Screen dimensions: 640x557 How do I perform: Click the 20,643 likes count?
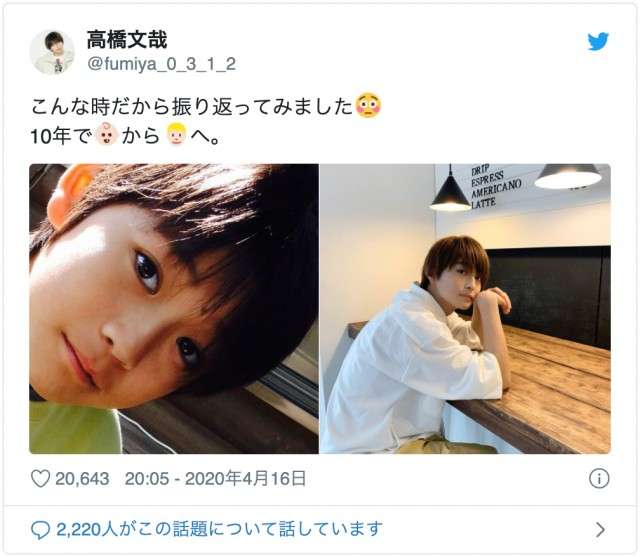click(x=82, y=479)
